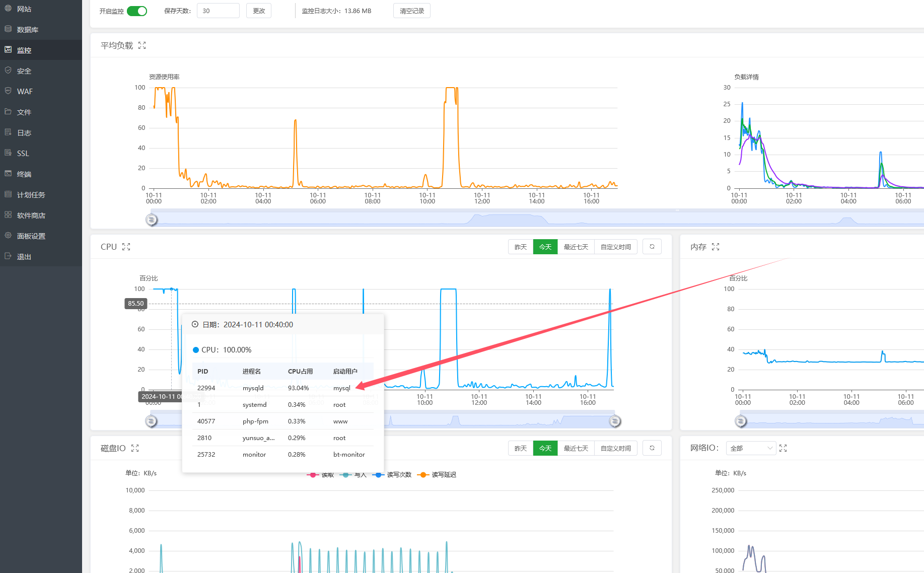Open the 数据库 sidebar icon
This screenshot has width=924, height=573.
[x=8, y=29]
